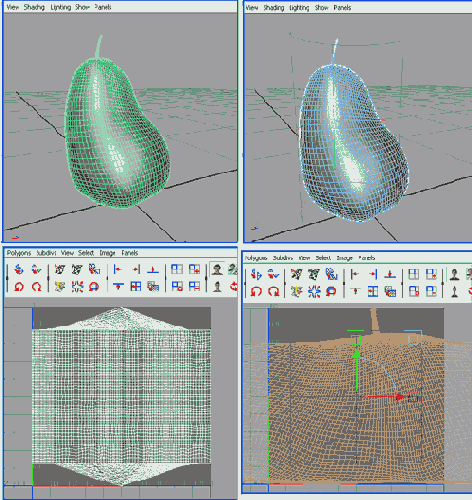Click Flip UVs horizontally icon in green-grid UV editor
The image size is (472, 500).
click(19, 269)
